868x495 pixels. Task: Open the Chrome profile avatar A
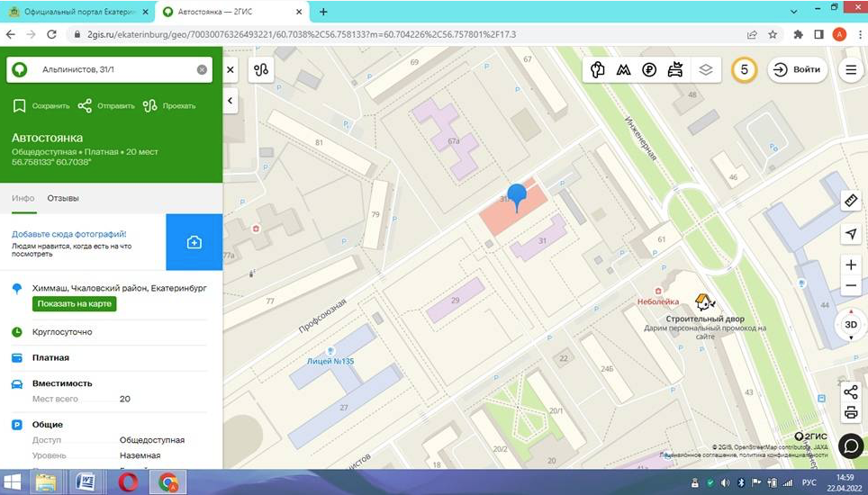click(839, 34)
